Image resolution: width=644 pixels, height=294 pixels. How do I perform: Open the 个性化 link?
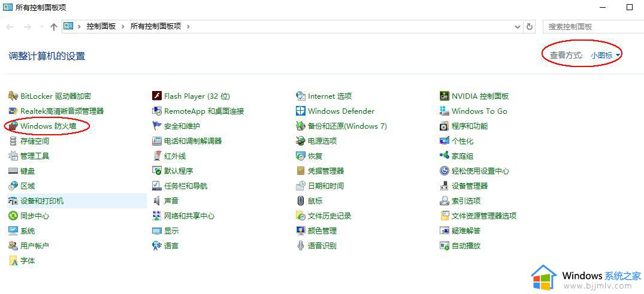click(462, 141)
